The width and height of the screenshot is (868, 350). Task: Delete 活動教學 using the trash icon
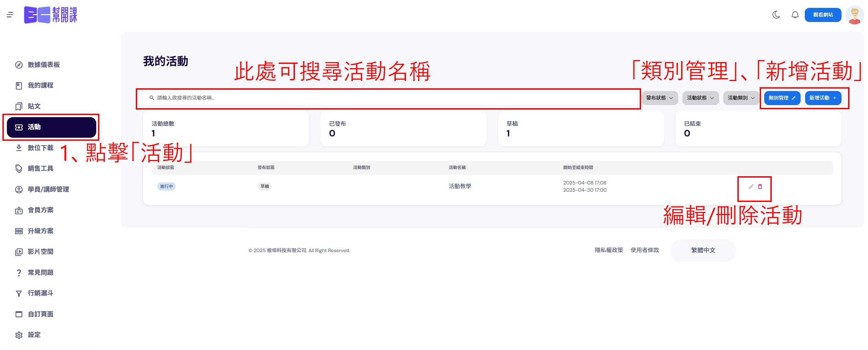[760, 187]
